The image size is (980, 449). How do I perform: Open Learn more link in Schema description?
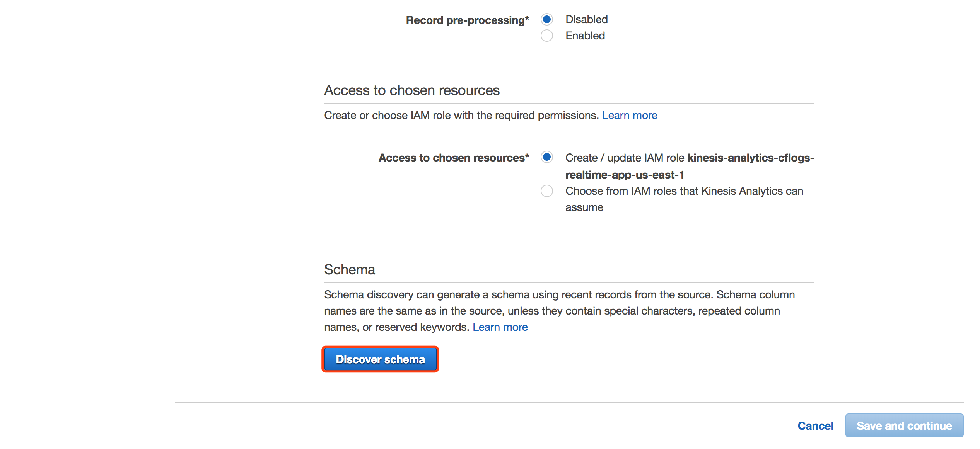[500, 327]
